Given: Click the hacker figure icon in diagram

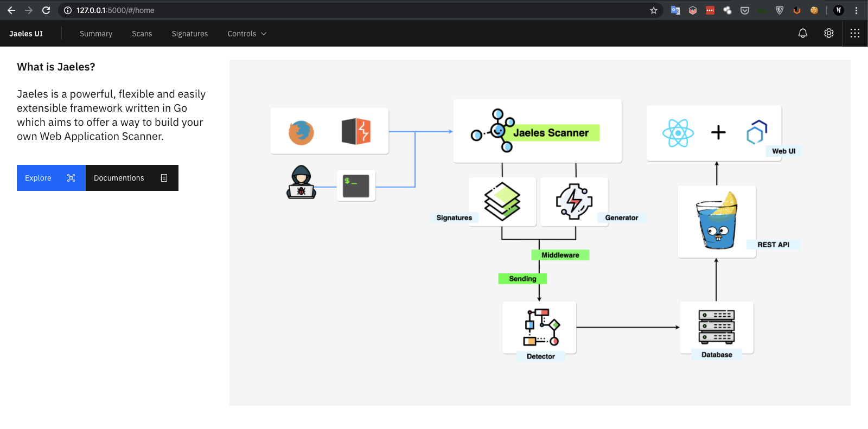Looking at the screenshot, I should coord(301,182).
